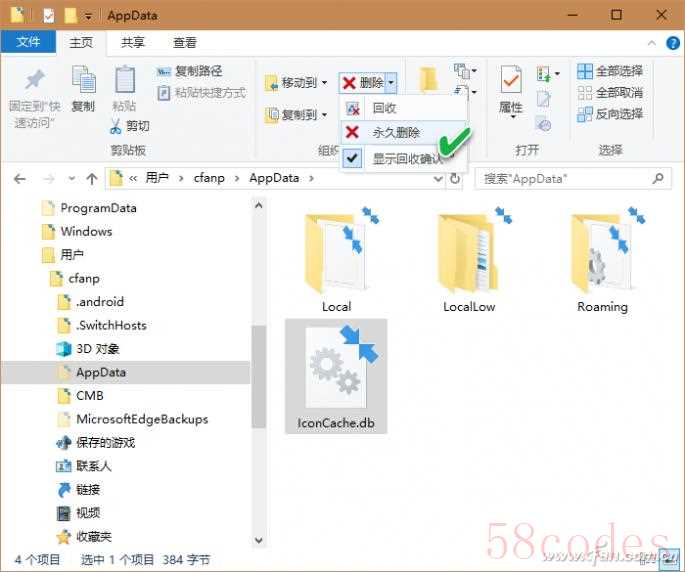Viewport: 685px width, 572px height.
Task: Click the Up one level arrow
Action: [92, 179]
